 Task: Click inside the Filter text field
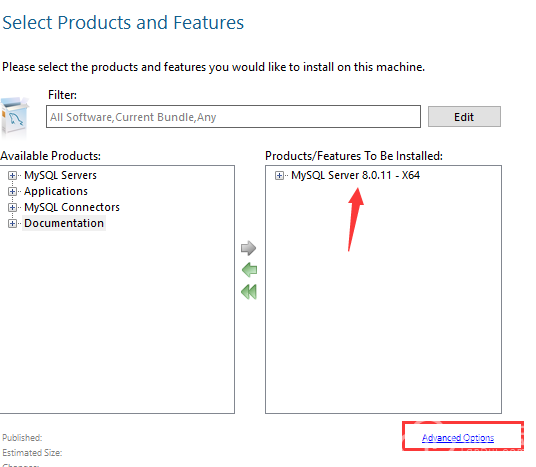(x=233, y=117)
